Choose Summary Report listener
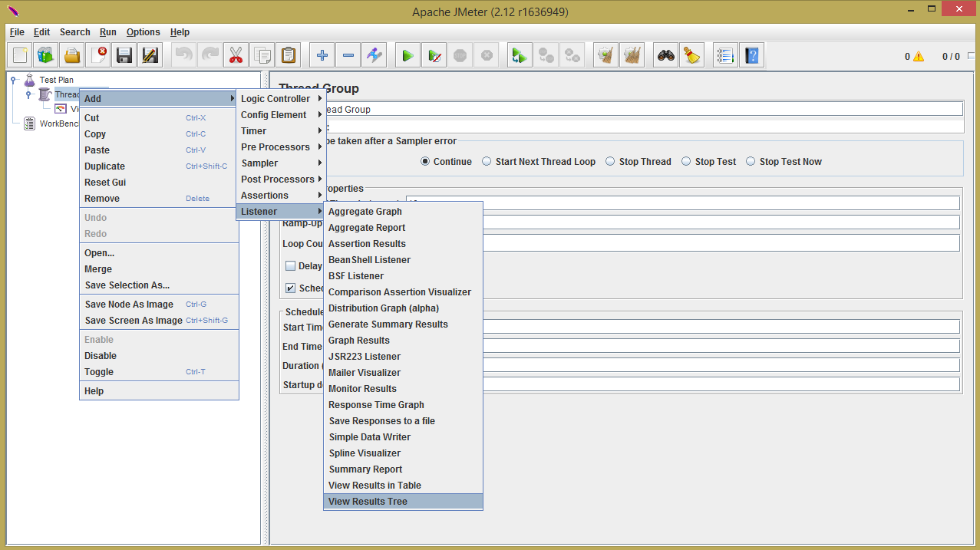The width and height of the screenshot is (980, 550). coord(403,469)
